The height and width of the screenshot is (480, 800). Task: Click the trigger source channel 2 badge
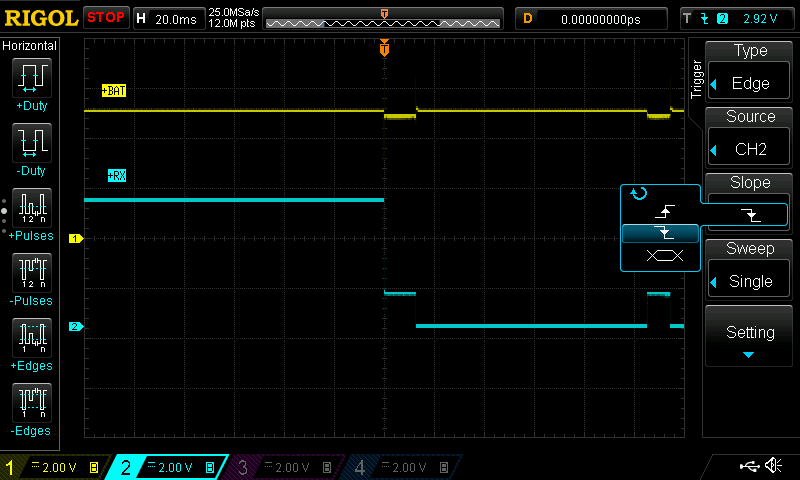click(x=722, y=19)
